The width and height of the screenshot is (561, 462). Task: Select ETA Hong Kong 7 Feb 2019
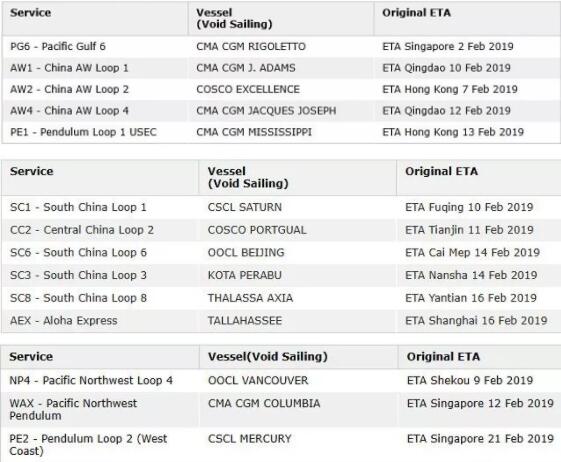point(450,89)
